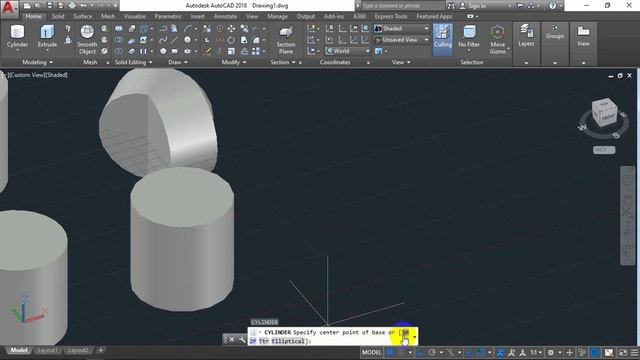
Task: Click the Customization menu at status bar end
Action: click(634, 352)
